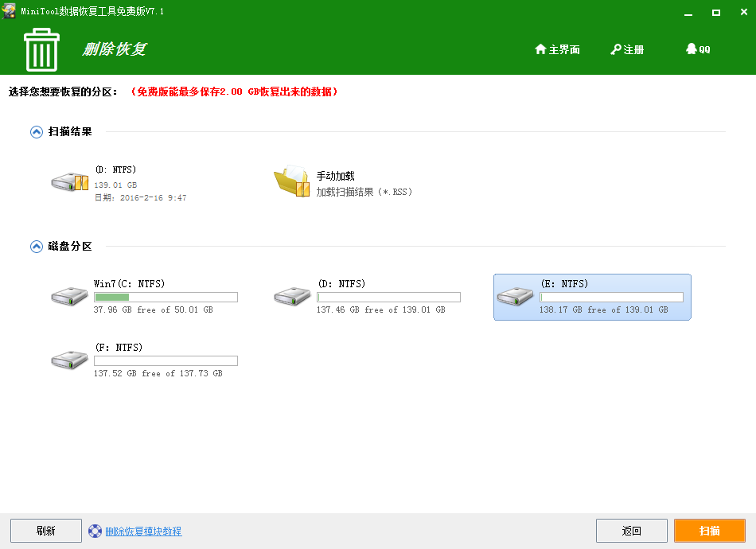Start scan with the 扫描 button
The width and height of the screenshot is (756, 549).
click(710, 531)
